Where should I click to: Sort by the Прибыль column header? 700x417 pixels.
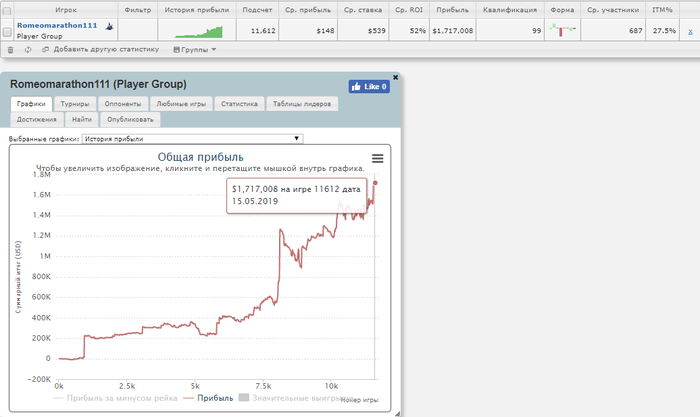[453, 10]
